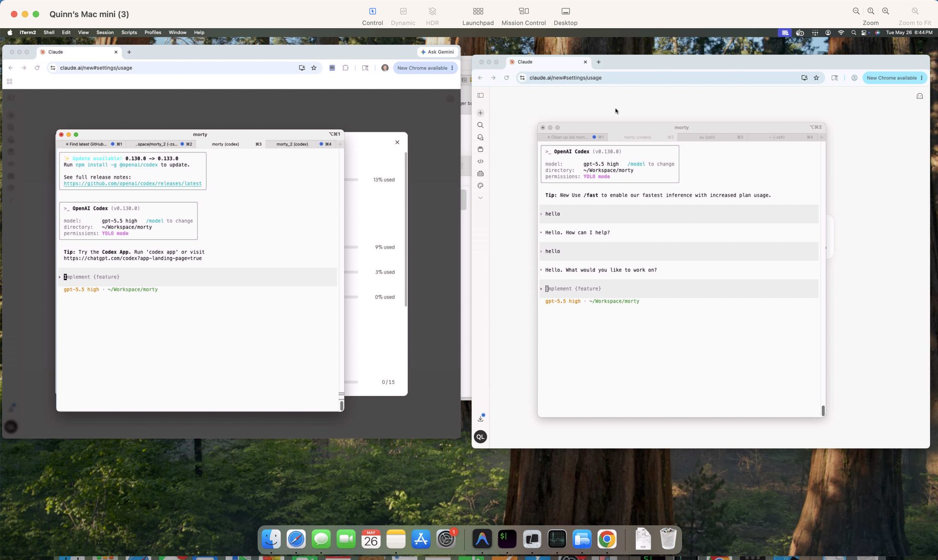Click the palette icon in right Claude sidebar

click(x=480, y=186)
